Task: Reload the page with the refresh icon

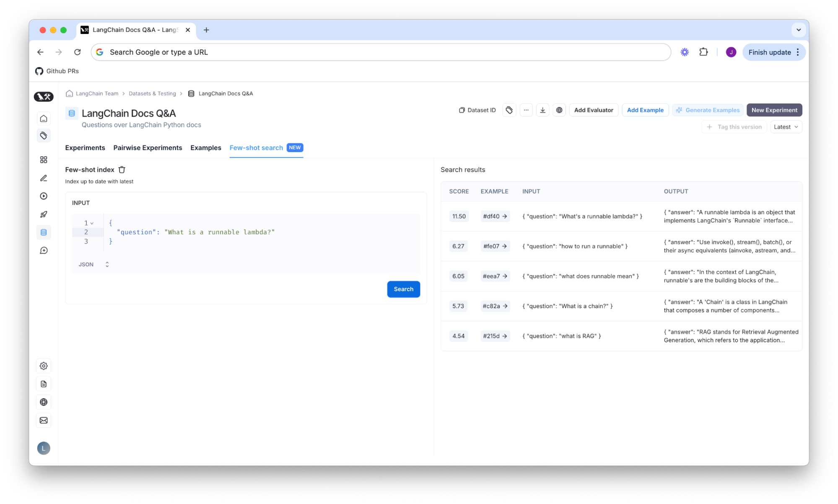Action: coord(77,52)
